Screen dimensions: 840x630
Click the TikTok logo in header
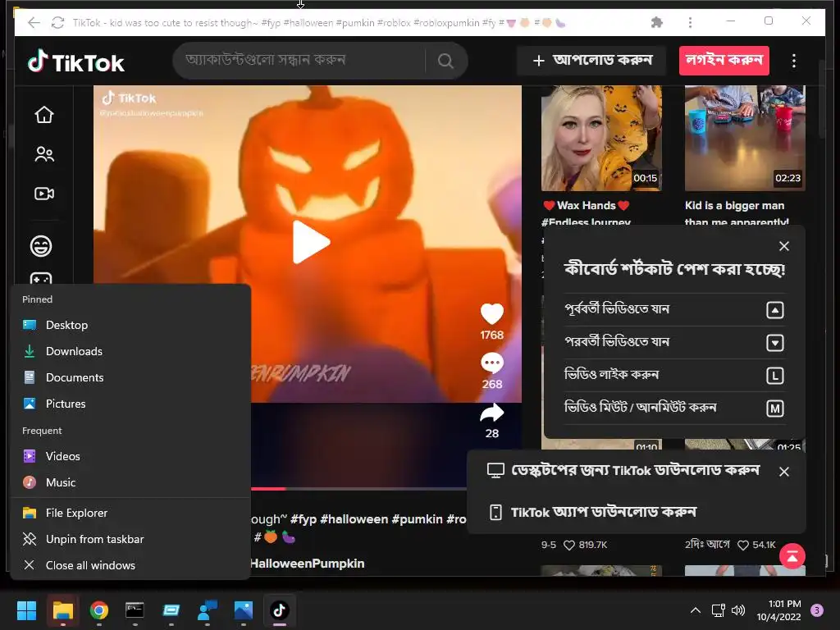pos(75,62)
